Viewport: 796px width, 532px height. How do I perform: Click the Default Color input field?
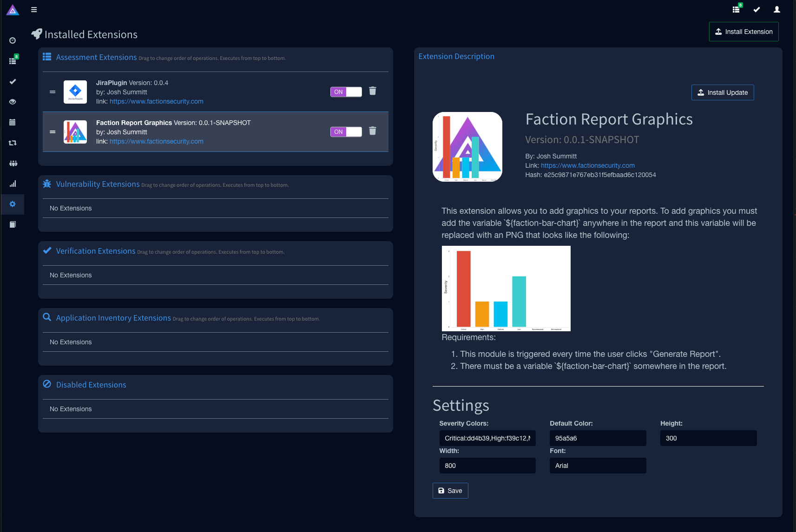click(x=598, y=438)
